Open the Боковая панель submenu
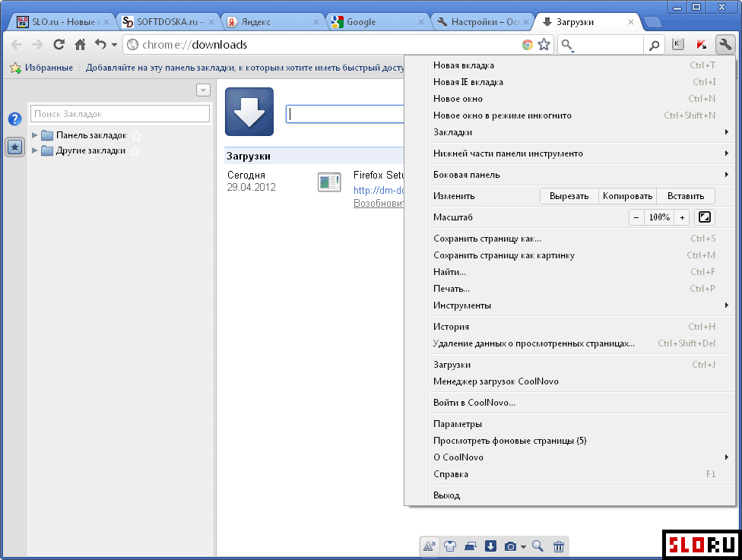Image resolution: width=742 pixels, height=560 pixels. [582, 175]
